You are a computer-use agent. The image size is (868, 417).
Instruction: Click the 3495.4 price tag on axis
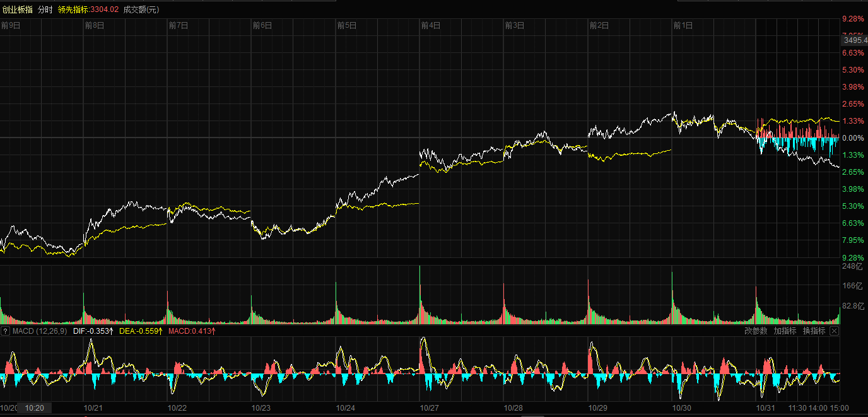pos(855,40)
